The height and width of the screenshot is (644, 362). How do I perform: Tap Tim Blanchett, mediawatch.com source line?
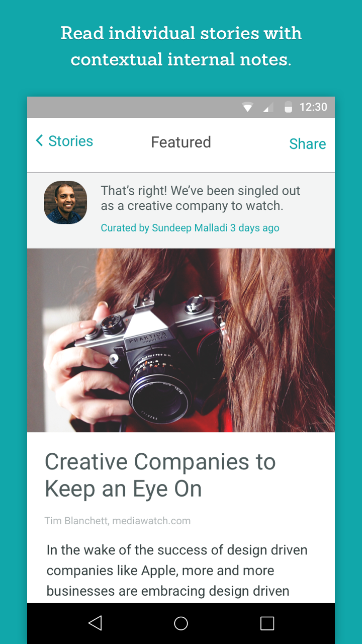118,521
